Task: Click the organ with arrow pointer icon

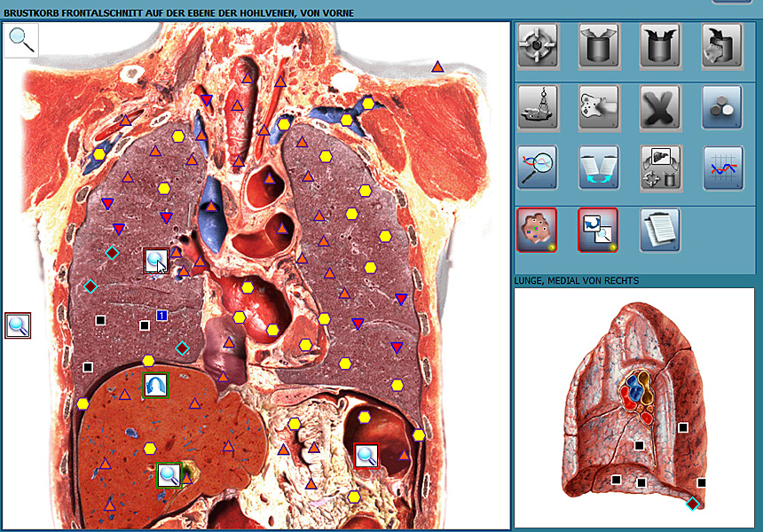Action: [x=599, y=107]
